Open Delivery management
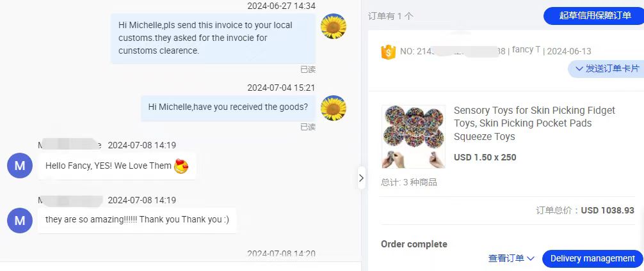Viewport: 644px width, 271px height. coord(592,258)
